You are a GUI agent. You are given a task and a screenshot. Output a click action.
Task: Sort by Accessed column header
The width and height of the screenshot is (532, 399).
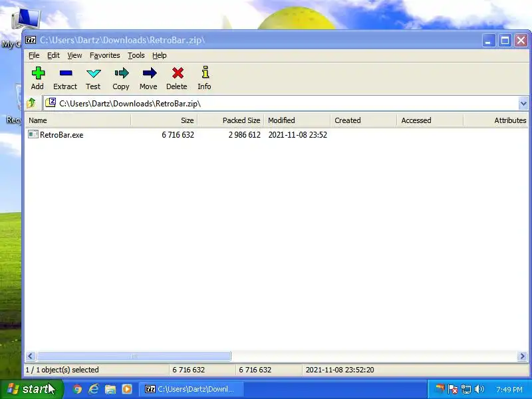click(430, 120)
